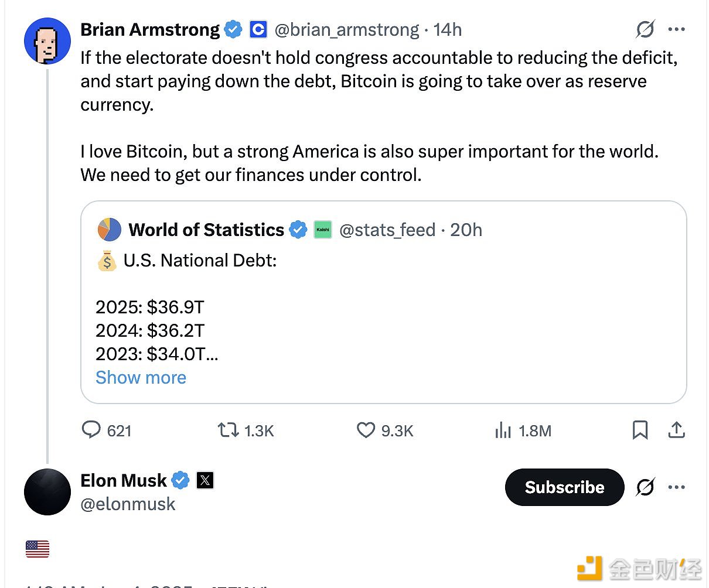Repost Brian Armstrong's tweet
This screenshot has width=709, height=588.
click(x=228, y=430)
